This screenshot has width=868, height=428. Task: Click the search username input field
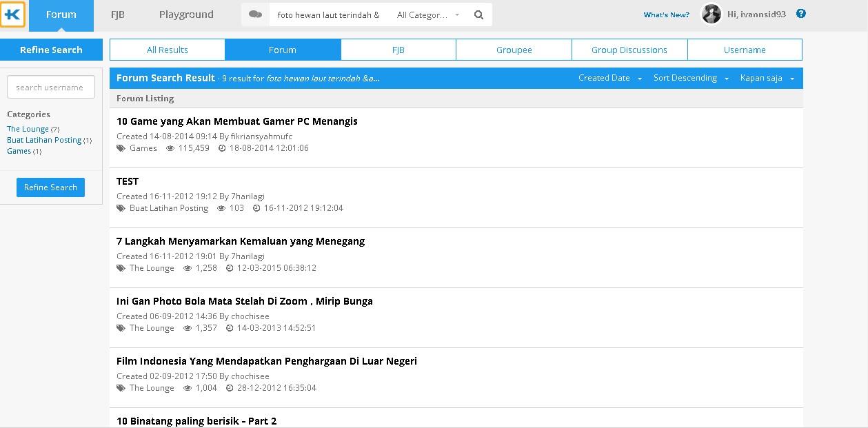click(51, 88)
